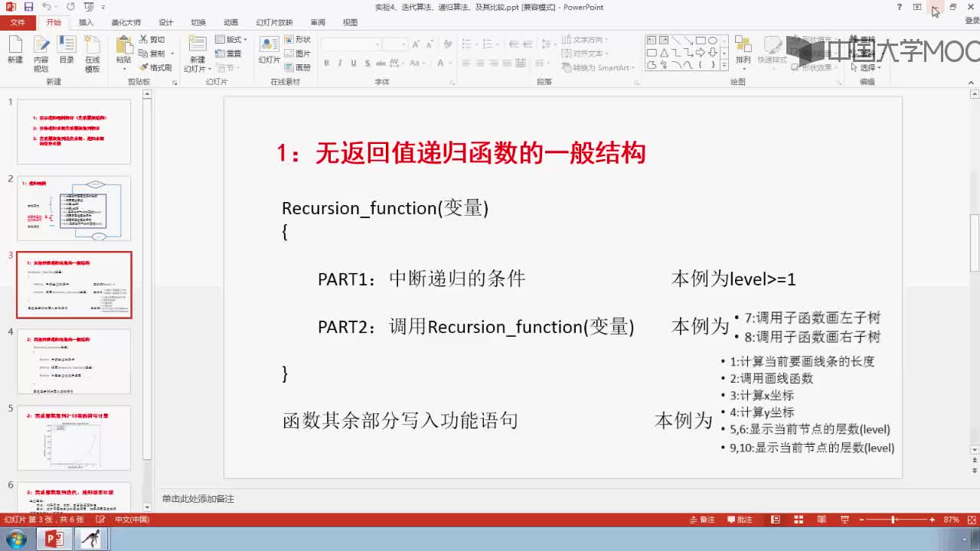
Task: Toggle the 备注 notes pane in status bar
Action: pos(701,520)
